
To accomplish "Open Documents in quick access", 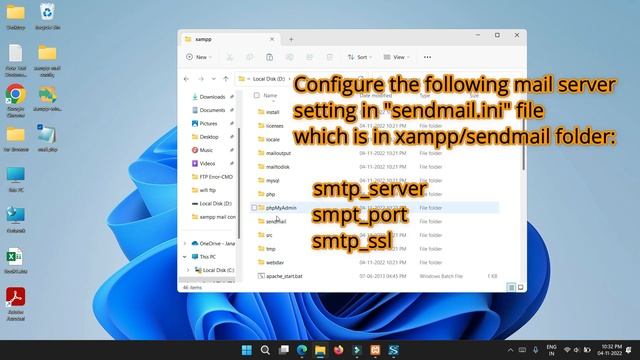I will 212,110.
